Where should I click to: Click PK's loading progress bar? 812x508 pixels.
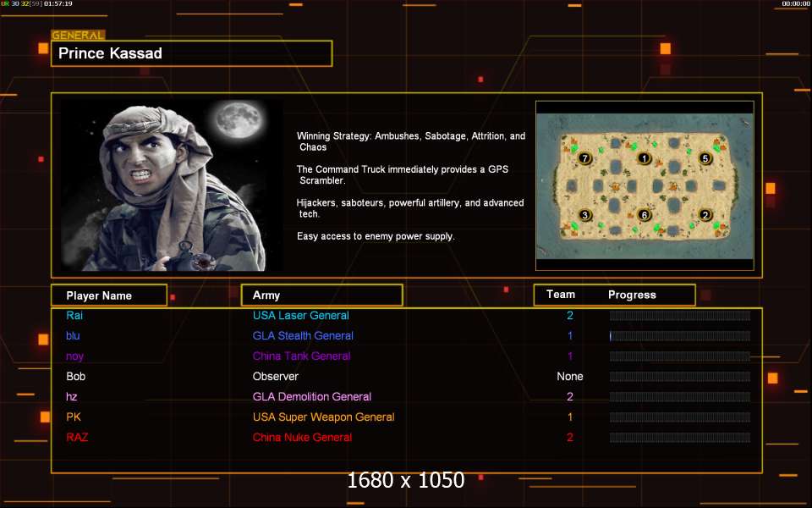click(680, 417)
